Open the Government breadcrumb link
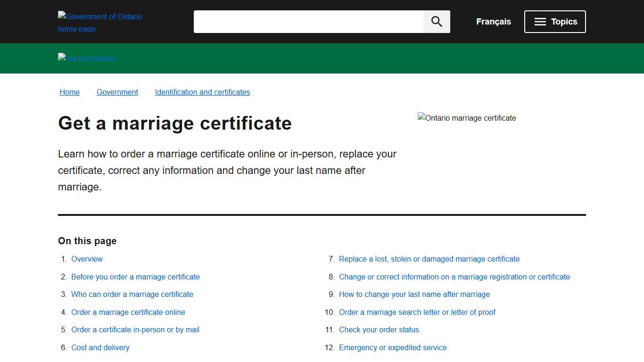Screen dimensions: 644x362 pos(117,92)
